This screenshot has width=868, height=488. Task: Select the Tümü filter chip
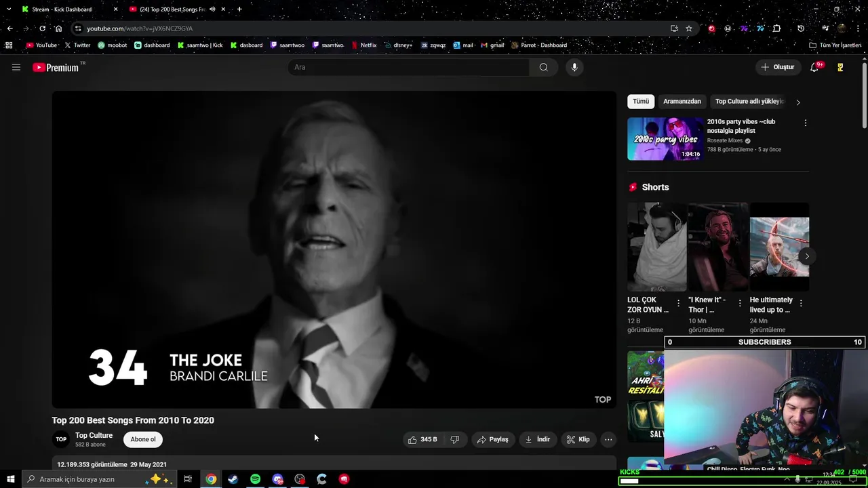point(641,102)
